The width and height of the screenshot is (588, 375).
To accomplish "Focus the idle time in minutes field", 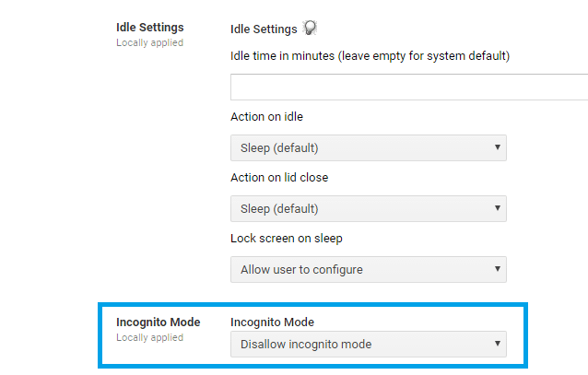I will 409,87.
